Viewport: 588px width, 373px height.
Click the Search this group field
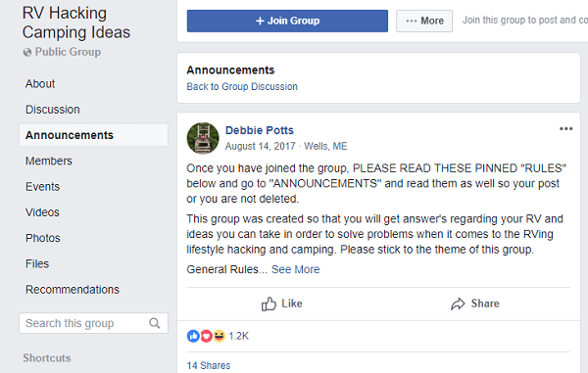point(93,323)
